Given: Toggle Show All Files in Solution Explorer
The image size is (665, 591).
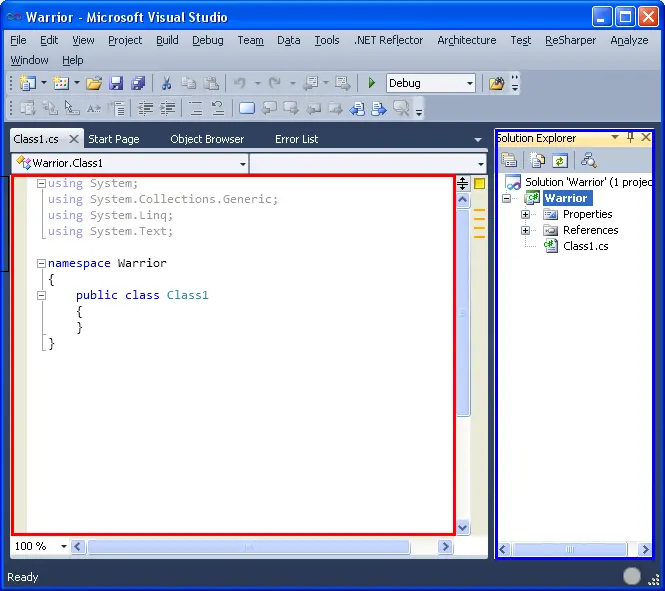Looking at the screenshot, I should click(537, 161).
